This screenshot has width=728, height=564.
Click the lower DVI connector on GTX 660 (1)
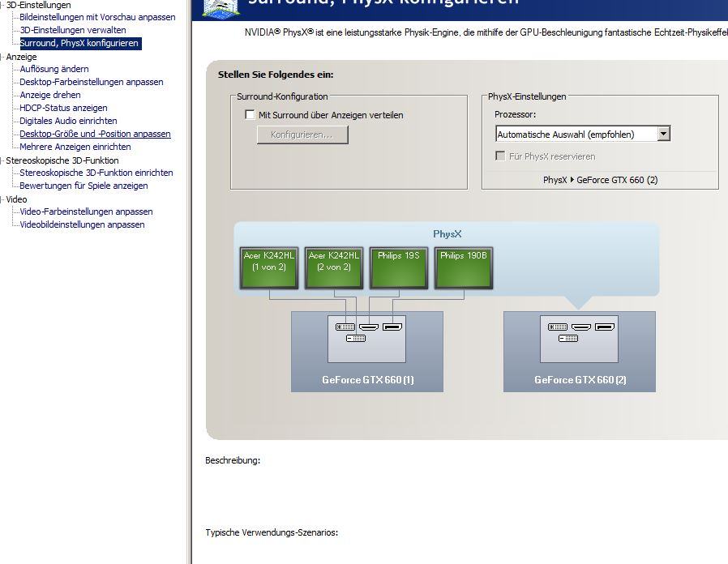(356, 339)
